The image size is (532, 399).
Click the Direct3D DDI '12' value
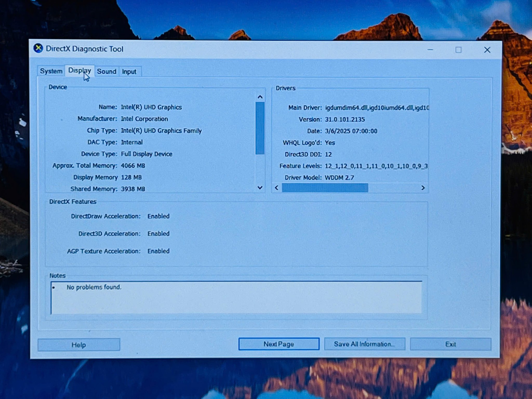coord(328,154)
